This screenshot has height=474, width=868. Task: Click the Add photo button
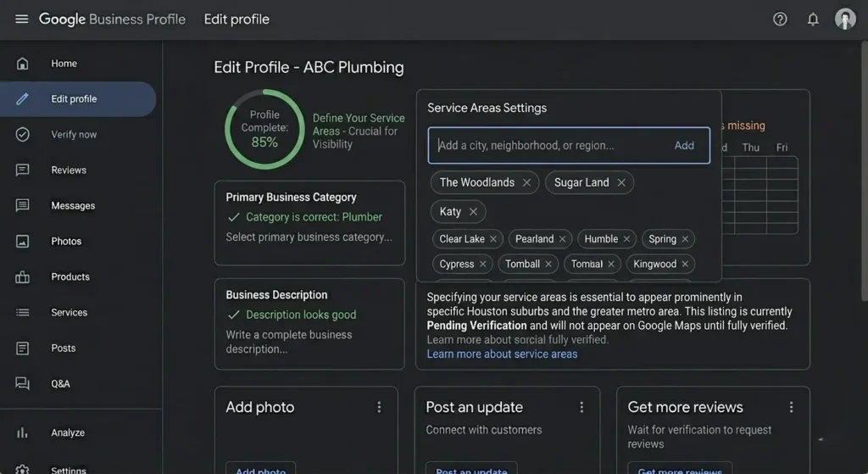(x=261, y=468)
